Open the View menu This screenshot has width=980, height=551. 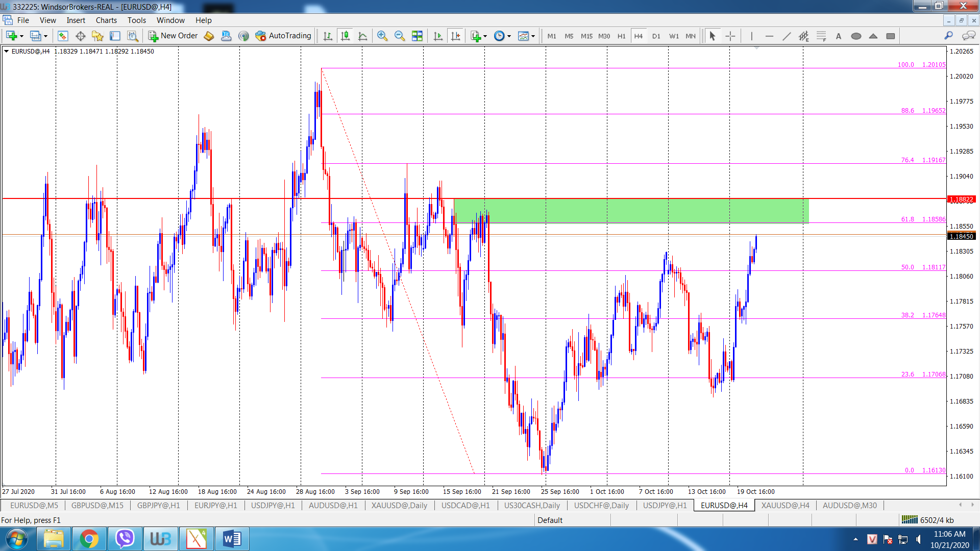click(x=48, y=20)
